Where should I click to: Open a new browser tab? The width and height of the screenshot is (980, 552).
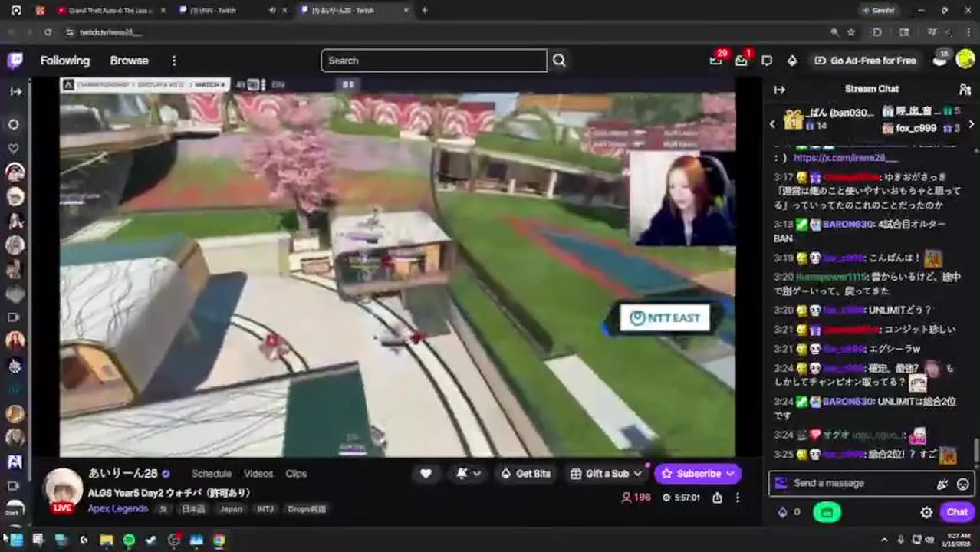[x=425, y=11]
